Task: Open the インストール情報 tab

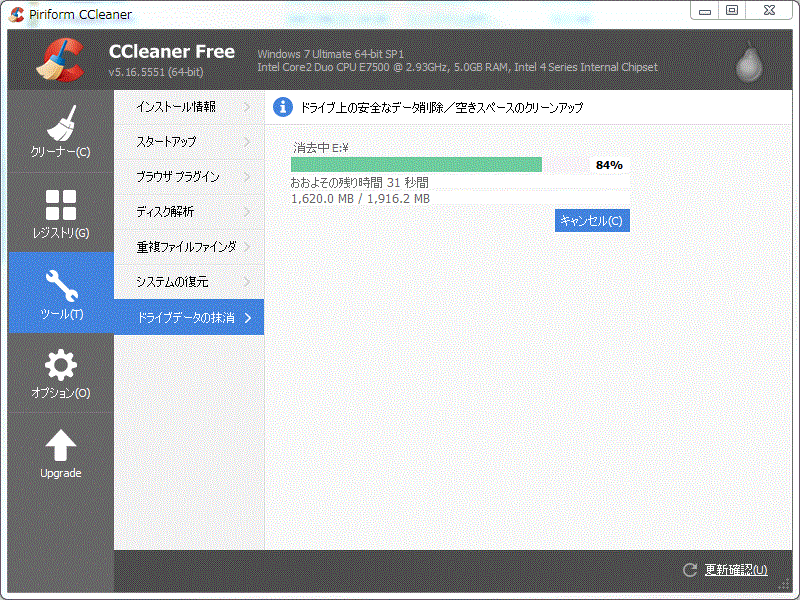Action: tap(189, 107)
